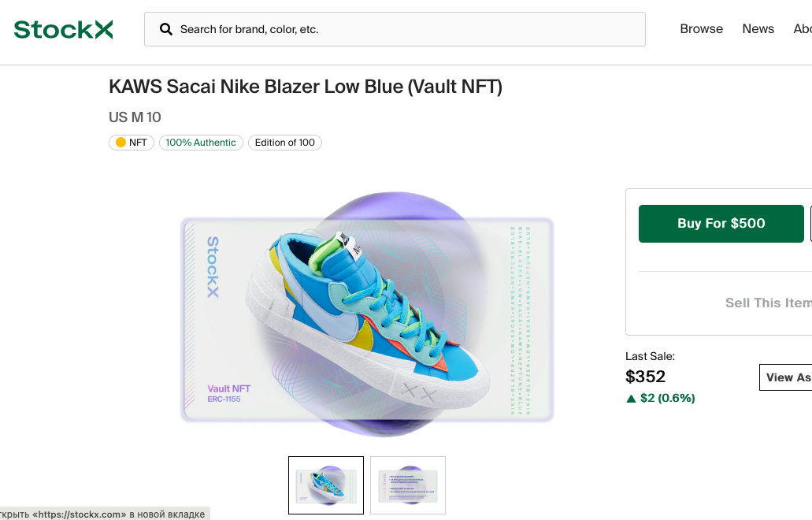This screenshot has width=812, height=520.
Task: Click the Edition of 100 badge
Action: click(x=285, y=143)
